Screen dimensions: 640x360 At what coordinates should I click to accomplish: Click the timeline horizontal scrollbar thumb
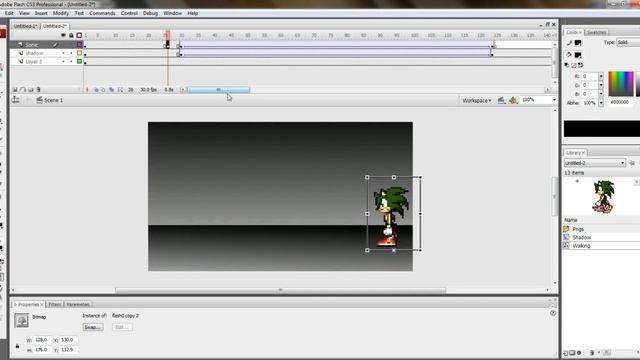[219, 90]
